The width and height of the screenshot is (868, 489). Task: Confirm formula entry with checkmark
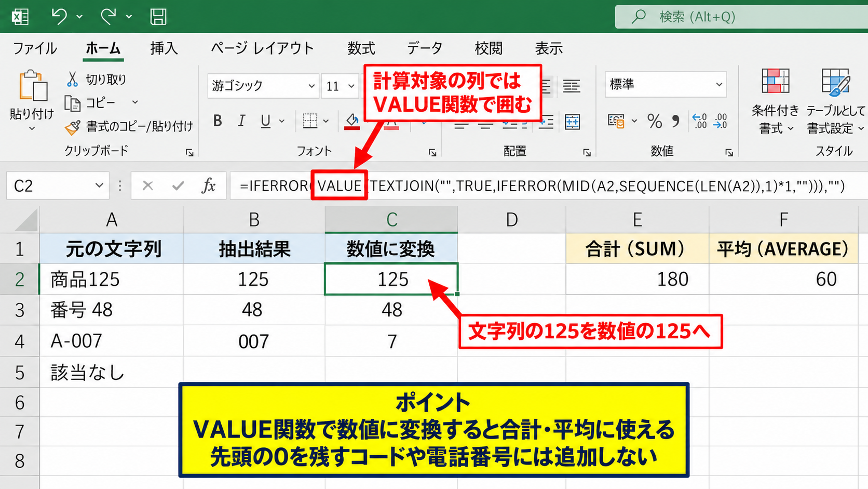[178, 186]
